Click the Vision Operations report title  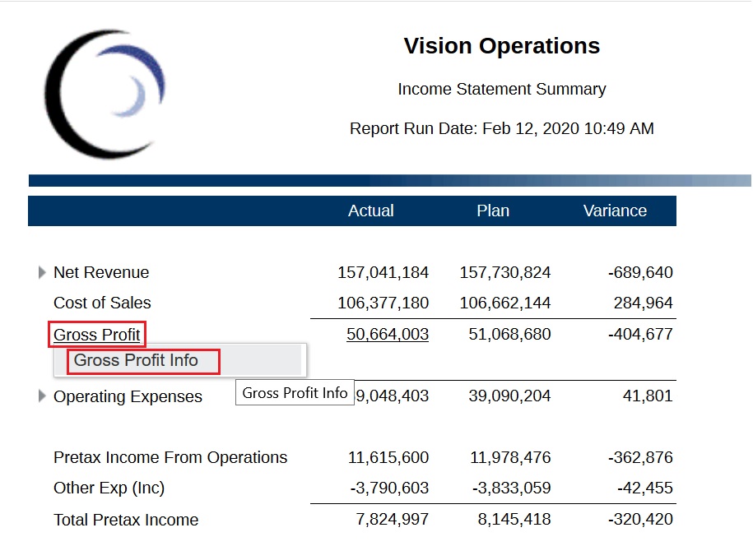[x=501, y=46]
